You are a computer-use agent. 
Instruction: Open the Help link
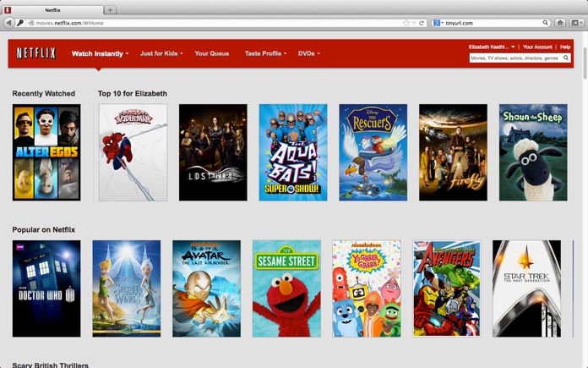point(565,47)
